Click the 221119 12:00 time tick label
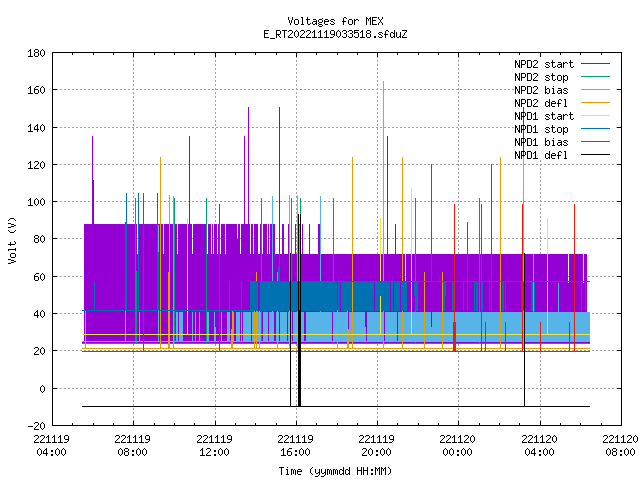640x480 pixels. tap(214, 446)
